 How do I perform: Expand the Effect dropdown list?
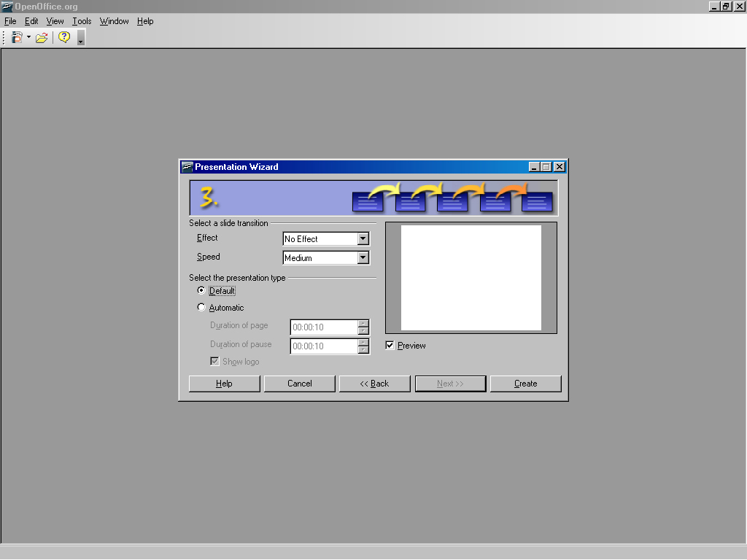363,238
